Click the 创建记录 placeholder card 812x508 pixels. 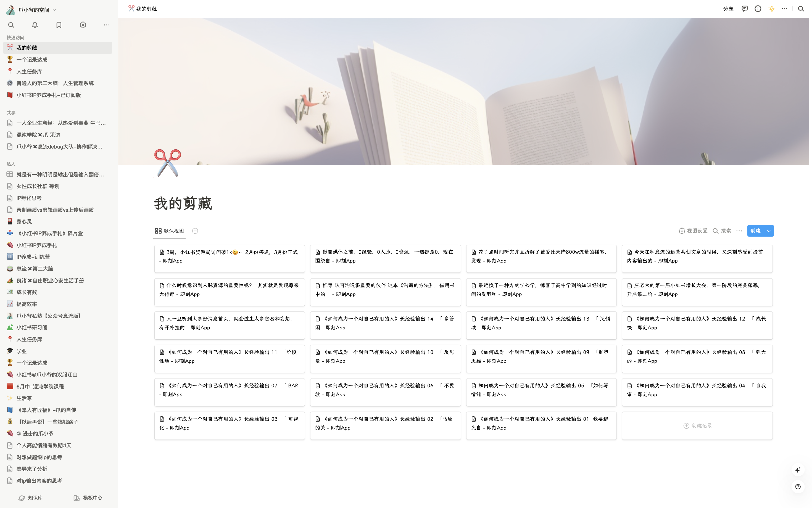tap(697, 425)
